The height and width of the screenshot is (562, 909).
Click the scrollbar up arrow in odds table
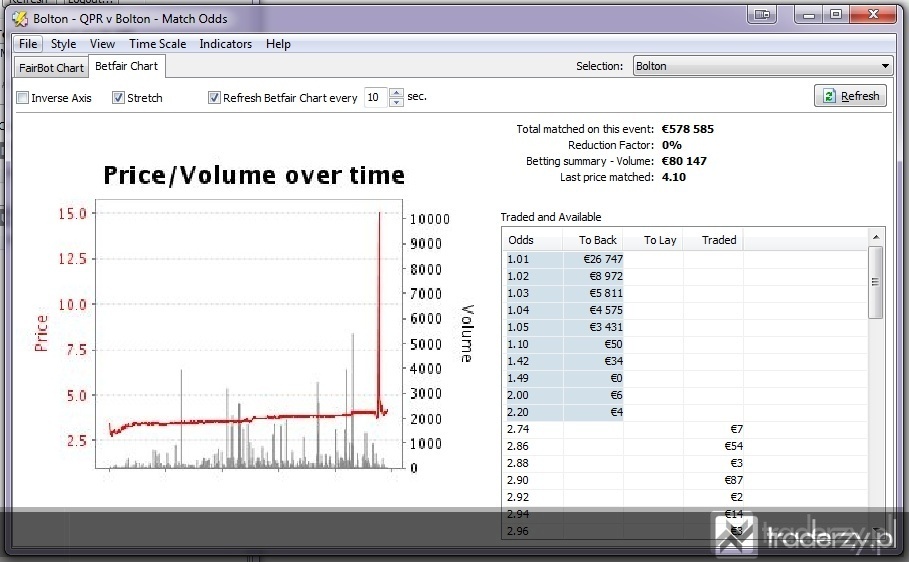click(x=876, y=237)
